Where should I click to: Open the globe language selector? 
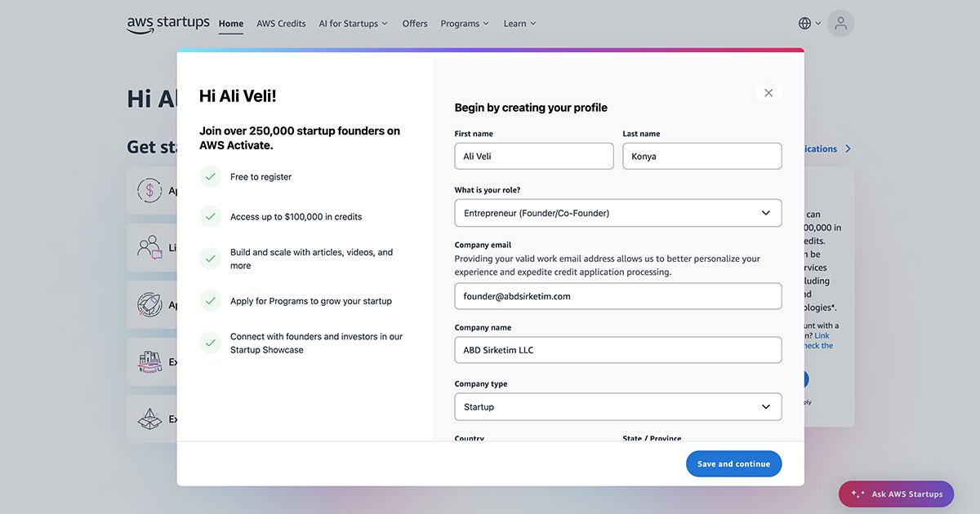click(x=809, y=24)
